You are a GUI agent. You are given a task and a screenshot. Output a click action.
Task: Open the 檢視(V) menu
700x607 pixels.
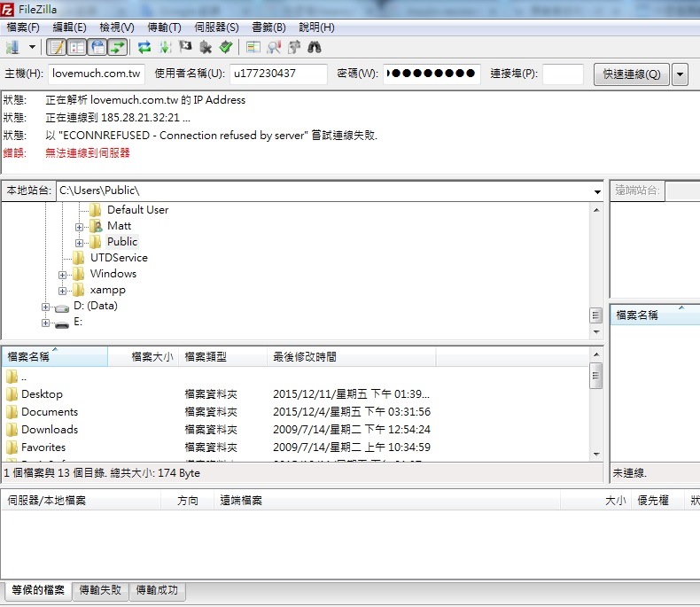coord(116,27)
